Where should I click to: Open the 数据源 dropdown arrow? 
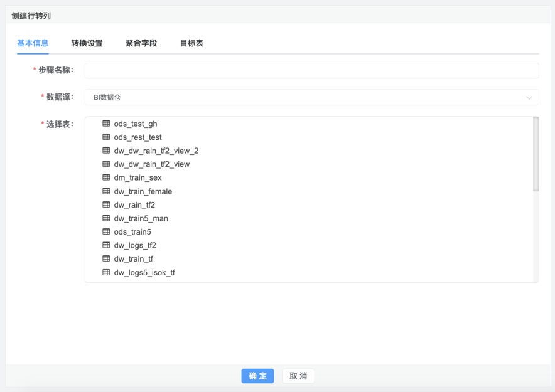pos(529,98)
